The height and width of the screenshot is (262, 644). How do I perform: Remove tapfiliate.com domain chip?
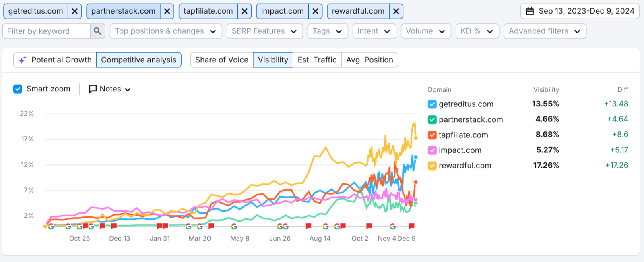[244, 11]
